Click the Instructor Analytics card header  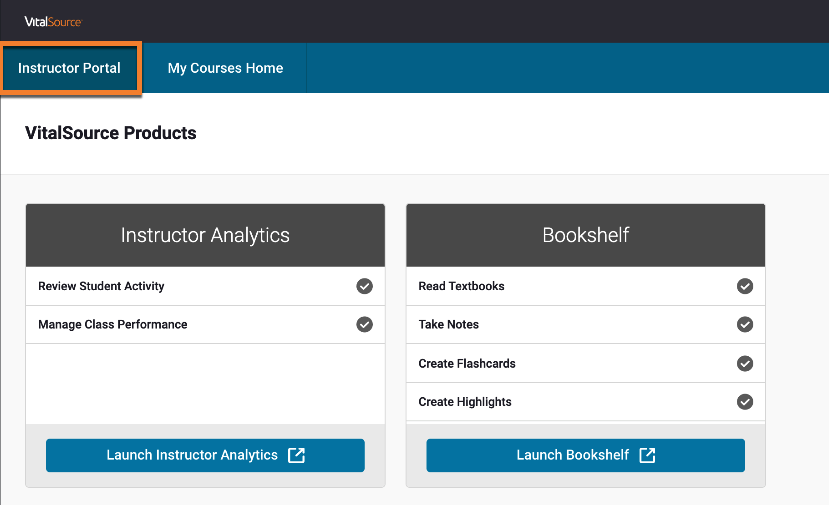click(205, 235)
